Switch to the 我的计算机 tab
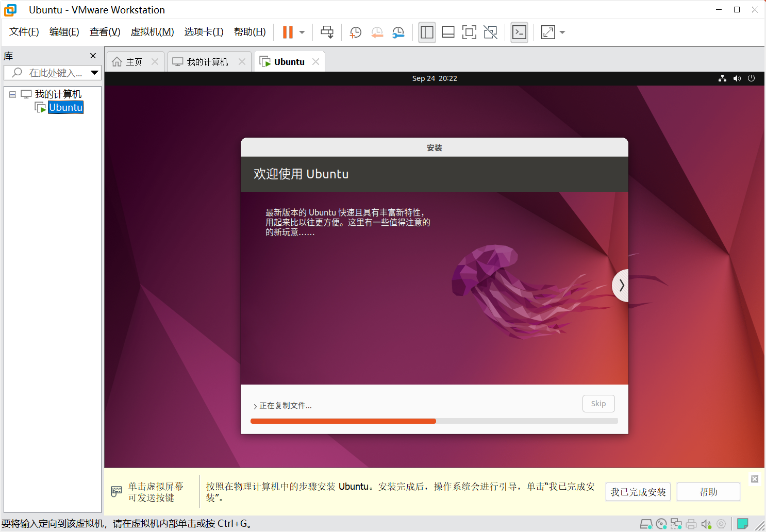This screenshot has height=532, width=766. point(207,62)
